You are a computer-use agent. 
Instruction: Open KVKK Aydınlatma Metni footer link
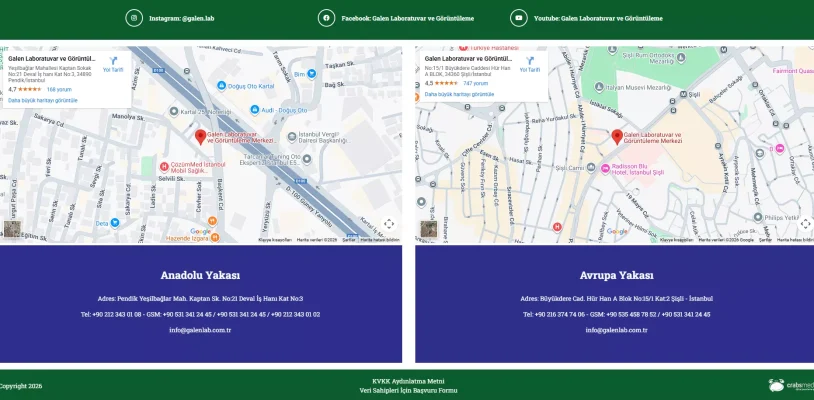407,381
